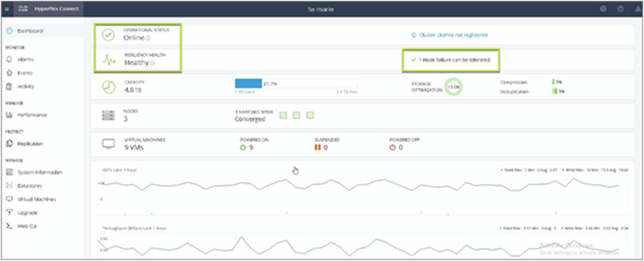Click the Deduplication percentage bar

tap(554, 92)
